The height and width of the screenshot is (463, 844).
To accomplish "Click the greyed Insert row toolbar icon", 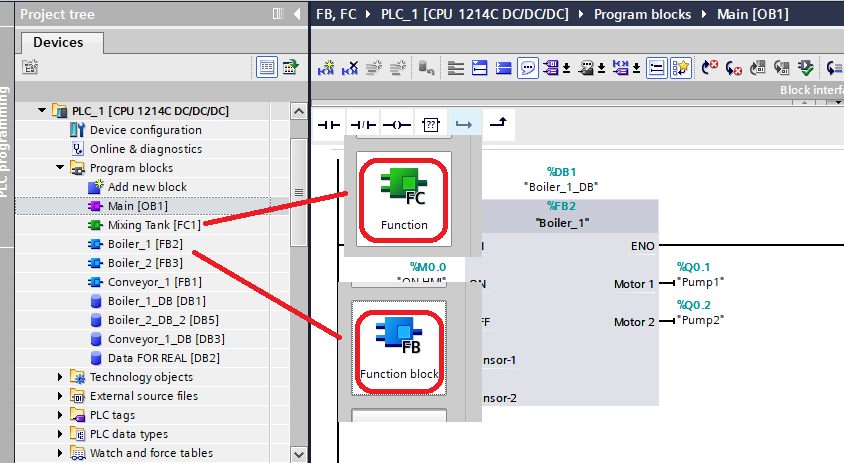I will (374, 68).
